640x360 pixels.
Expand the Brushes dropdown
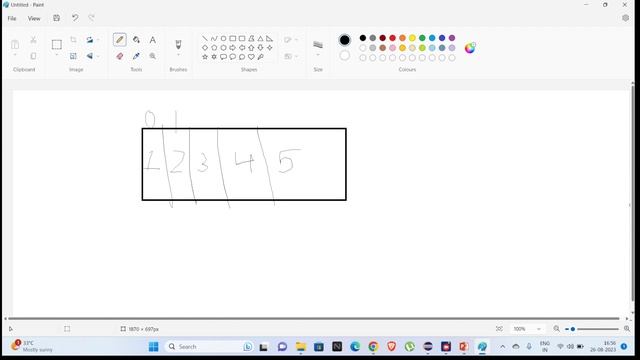coord(178,55)
